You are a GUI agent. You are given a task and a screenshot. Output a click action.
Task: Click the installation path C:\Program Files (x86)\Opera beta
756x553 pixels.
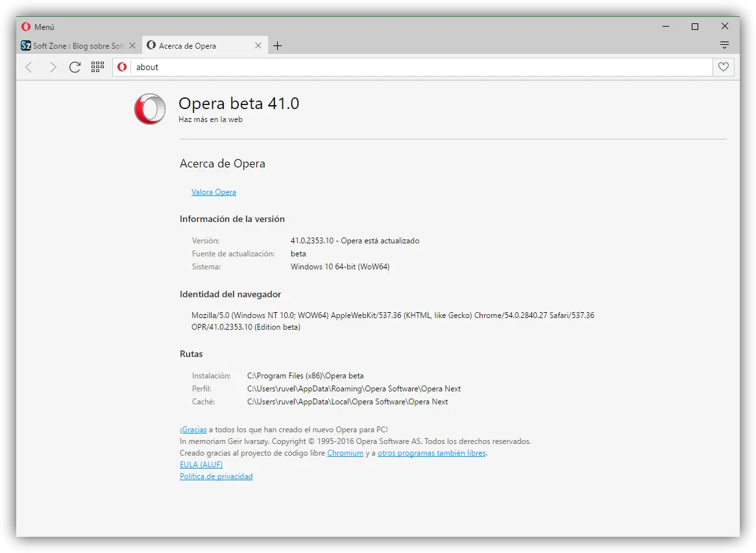tap(305, 376)
